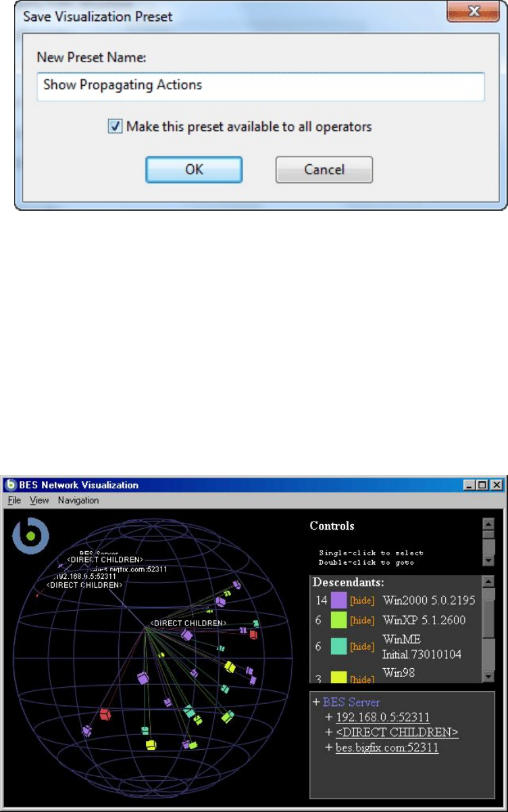The width and height of the screenshot is (508, 812).
Task: Expand the bes.bigfix.com:52311 tree node
Action: (328, 748)
